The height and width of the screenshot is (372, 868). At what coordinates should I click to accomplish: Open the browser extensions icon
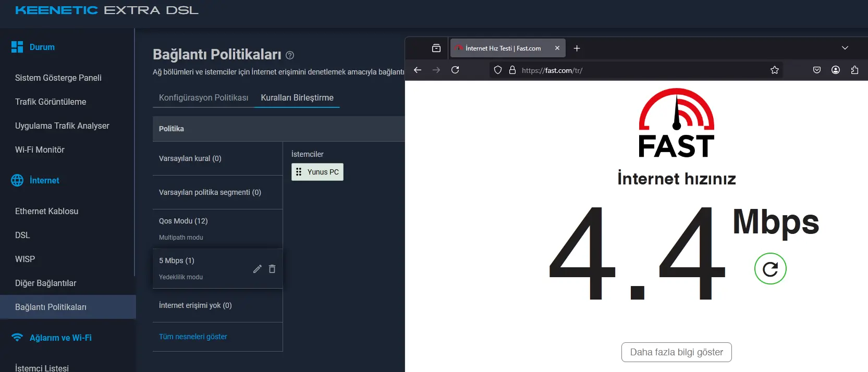(854, 70)
